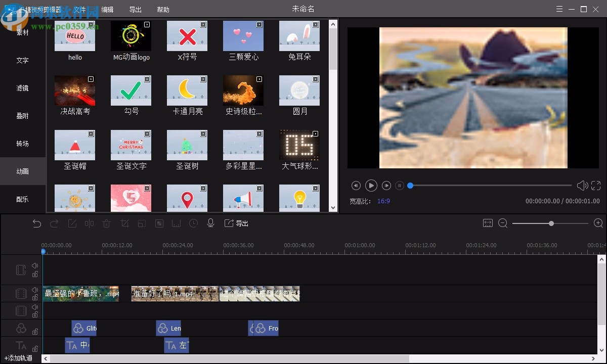Open the 编辑 menu

pyautogui.click(x=107, y=10)
